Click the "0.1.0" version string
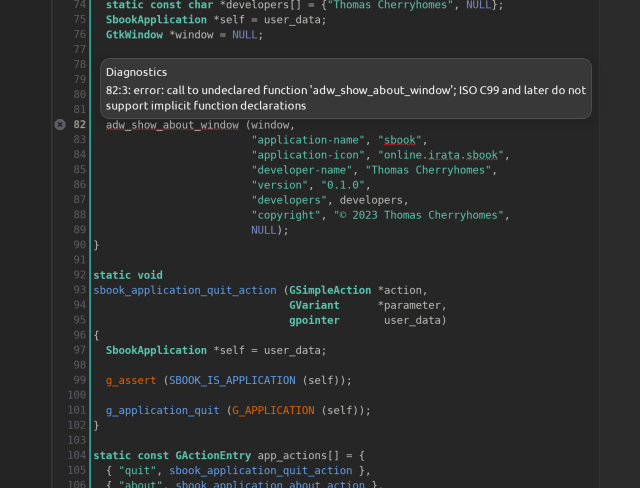640x488 pixels. coord(343,185)
